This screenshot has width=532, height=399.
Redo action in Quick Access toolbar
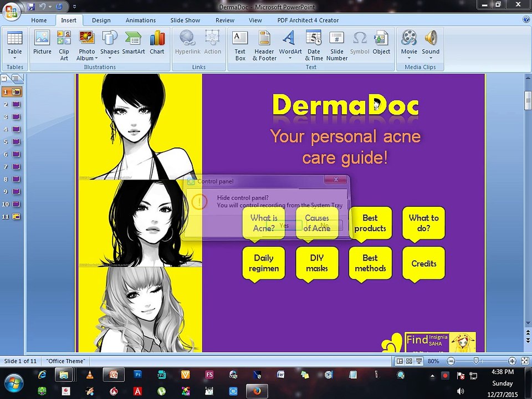(59, 7)
